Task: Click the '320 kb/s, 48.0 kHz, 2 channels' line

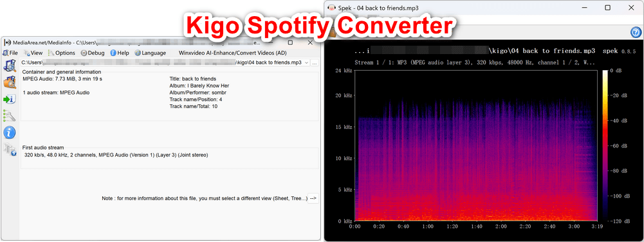Action: tap(116, 155)
